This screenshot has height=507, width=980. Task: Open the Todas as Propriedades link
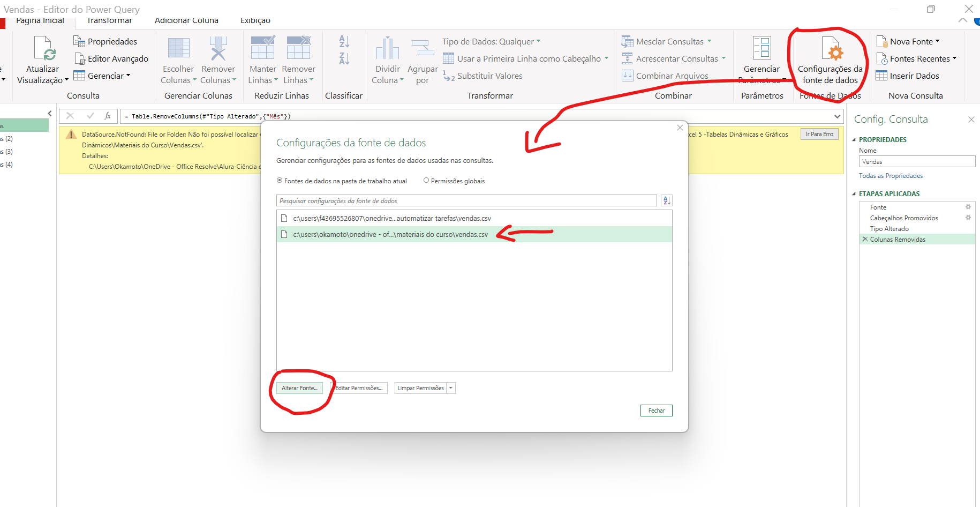click(x=891, y=176)
